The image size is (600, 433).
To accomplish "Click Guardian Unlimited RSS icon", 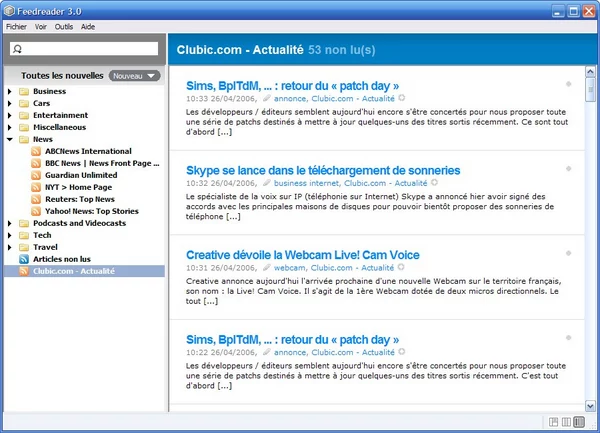I will tap(36, 175).
